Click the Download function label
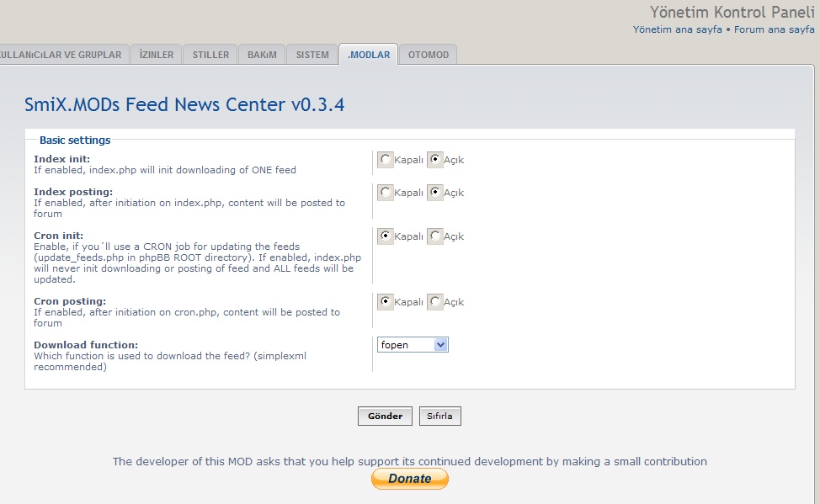The height and width of the screenshot is (504, 820). click(x=86, y=345)
